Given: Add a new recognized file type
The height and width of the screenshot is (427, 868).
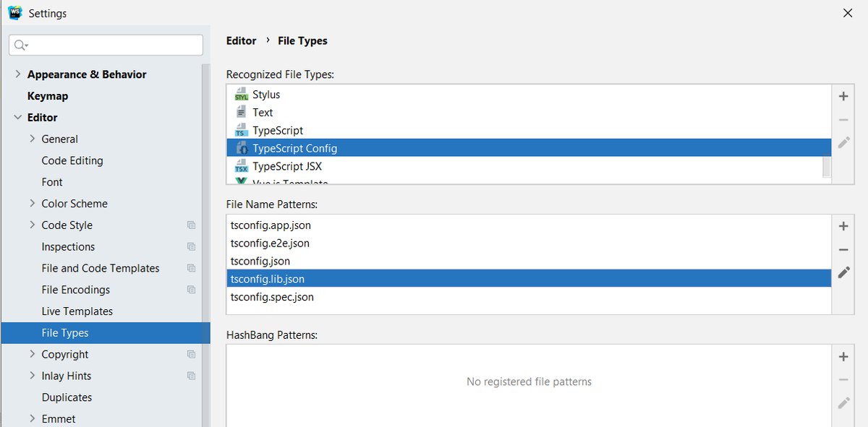Looking at the screenshot, I should pos(843,96).
